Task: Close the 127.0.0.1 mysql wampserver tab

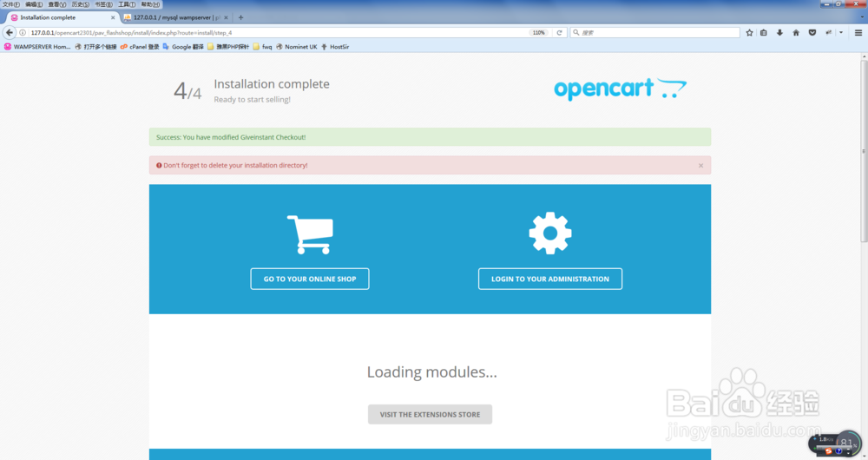Action: coord(226,17)
